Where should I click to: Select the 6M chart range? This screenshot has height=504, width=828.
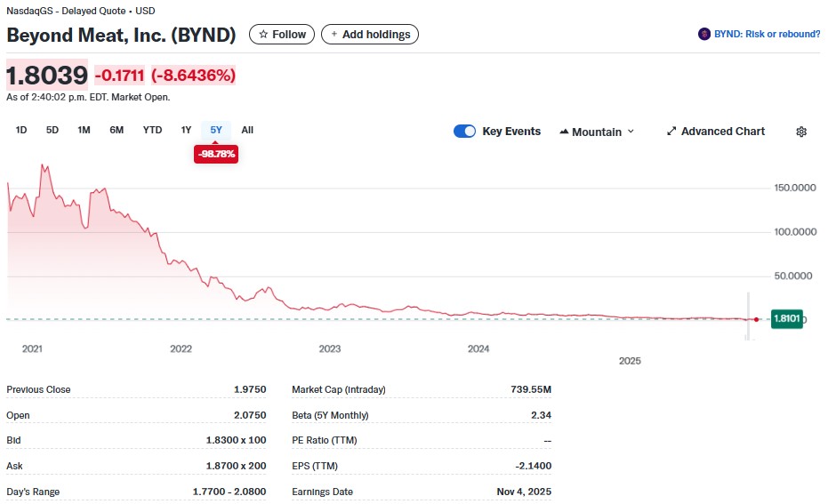117,130
